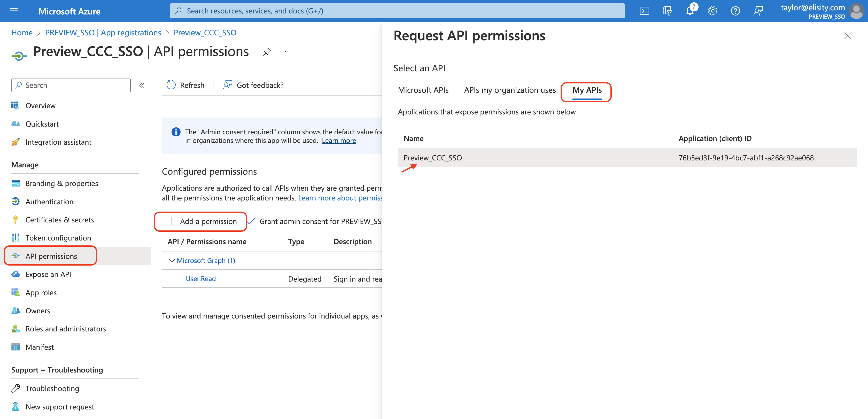
Task: Click the blue info icon in banner
Action: pos(176,132)
